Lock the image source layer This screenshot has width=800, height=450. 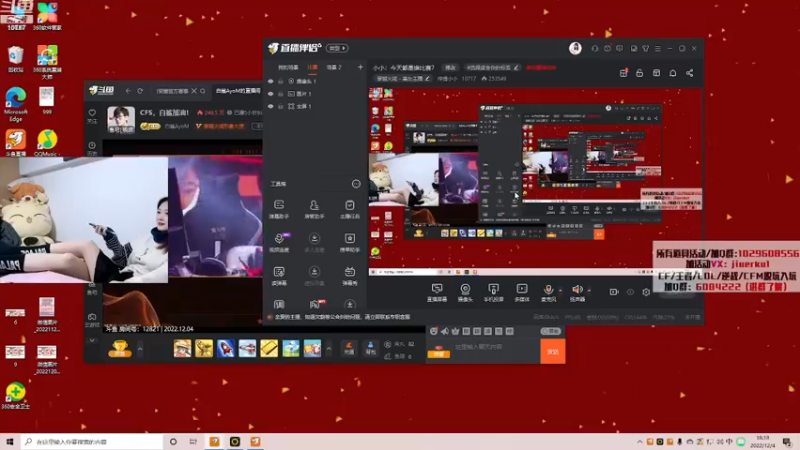click(281, 94)
